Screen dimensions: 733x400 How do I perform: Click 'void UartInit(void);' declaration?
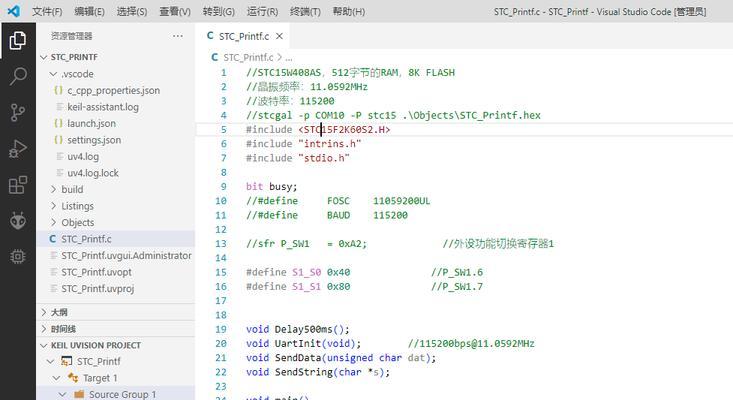pos(303,343)
